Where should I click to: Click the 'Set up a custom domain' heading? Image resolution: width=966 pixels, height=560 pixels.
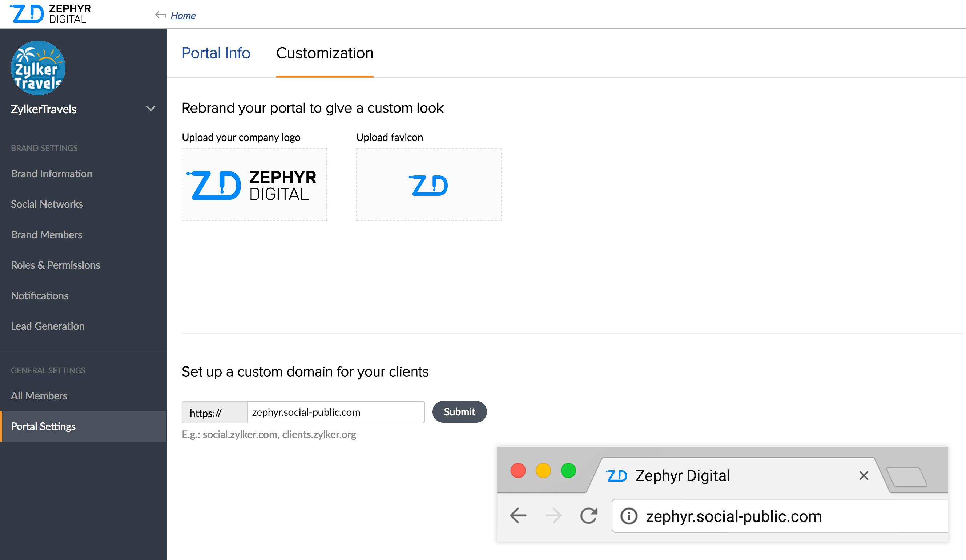click(305, 372)
